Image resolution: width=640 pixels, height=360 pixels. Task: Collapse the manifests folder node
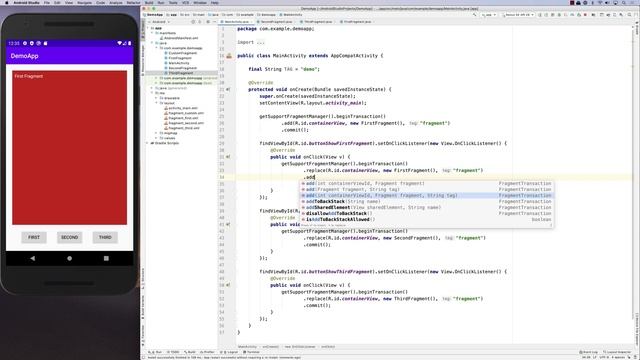click(153, 33)
